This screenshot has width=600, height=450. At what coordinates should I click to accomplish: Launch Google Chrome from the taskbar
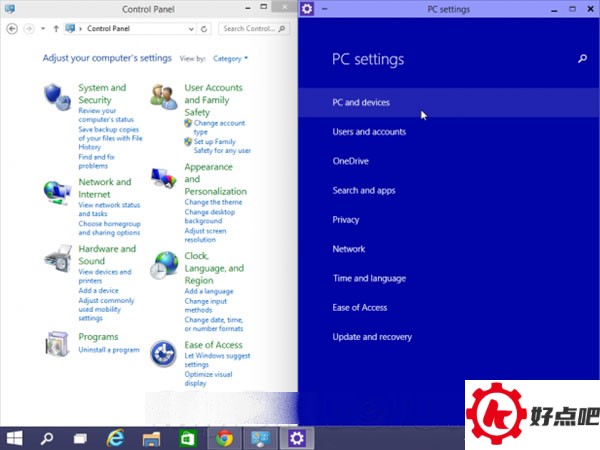[x=224, y=438]
